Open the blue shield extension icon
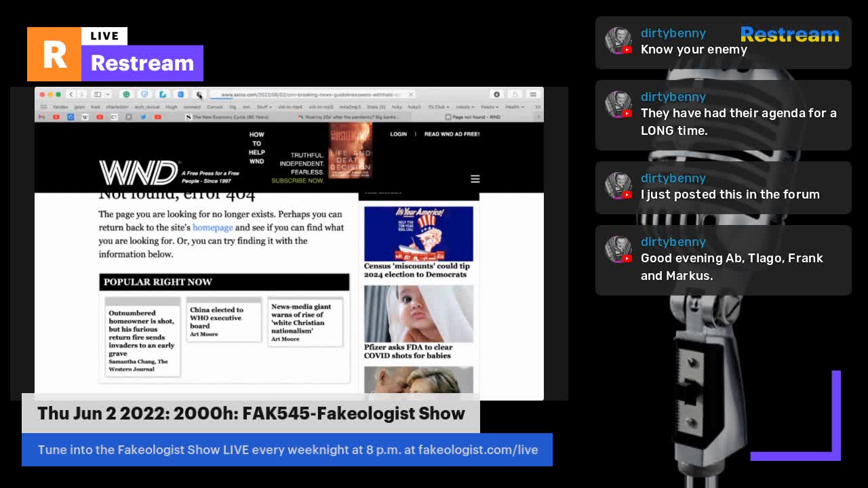Image resolution: width=868 pixels, height=488 pixels. pyautogui.click(x=144, y=94)
